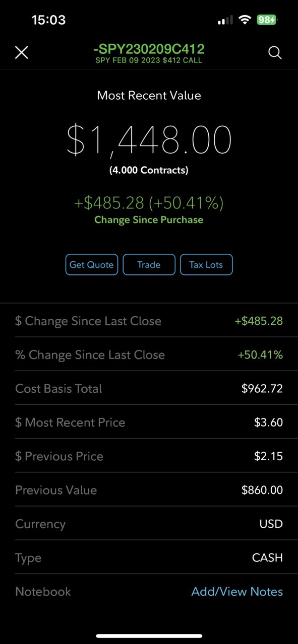Click the Trade button
298x644 pixels.
[x=149, y=265]
